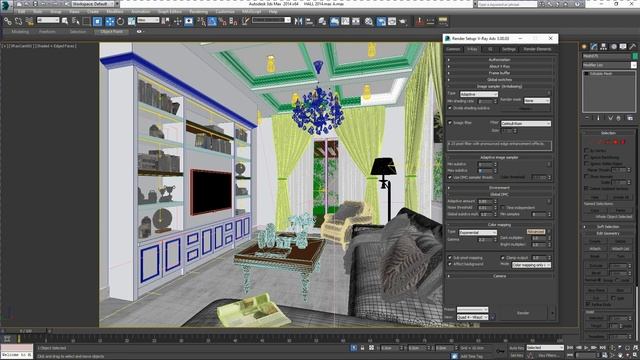Click Remove modifier trash icon
This screenshot has height=360, width=640.
pyautogui.click(x=619, y=118)
